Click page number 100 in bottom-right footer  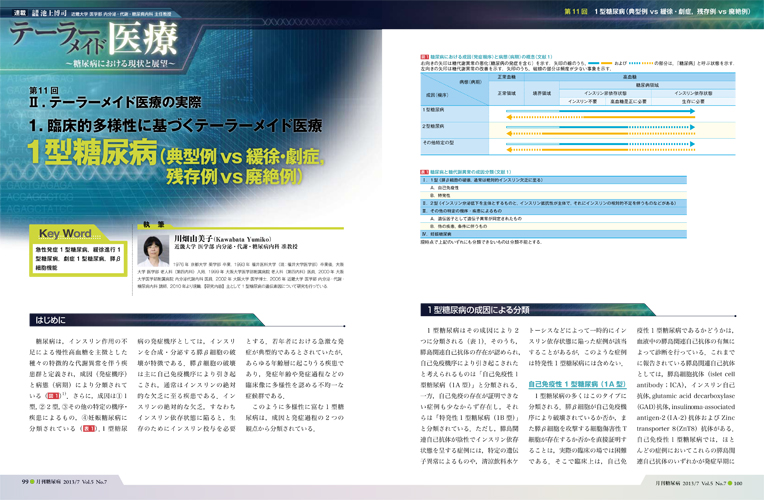coord(740,481)
